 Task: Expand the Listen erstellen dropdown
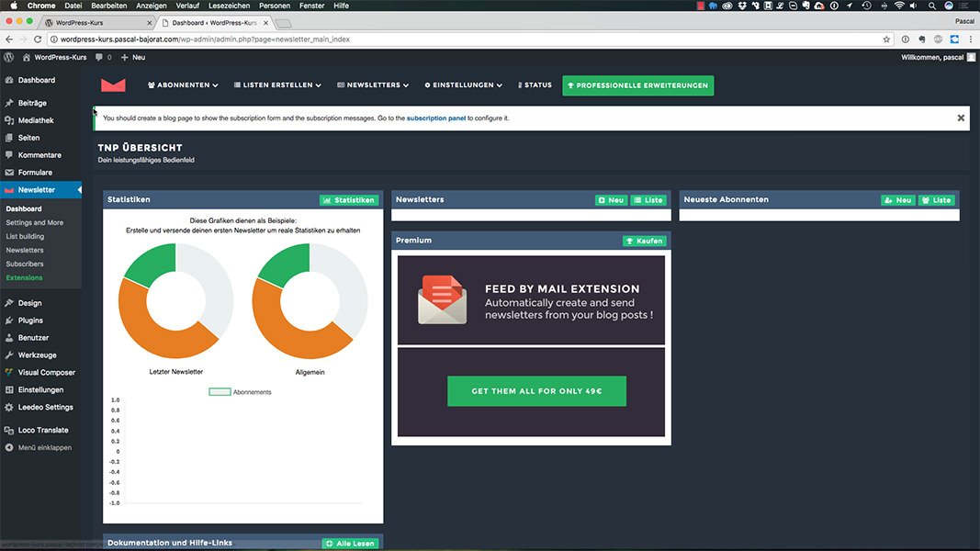tap(277, 85)
